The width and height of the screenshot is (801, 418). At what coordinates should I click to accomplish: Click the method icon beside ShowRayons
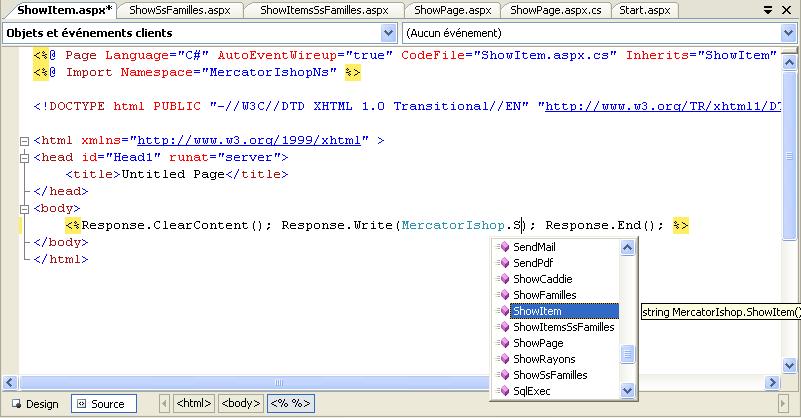tap(503, 359)
